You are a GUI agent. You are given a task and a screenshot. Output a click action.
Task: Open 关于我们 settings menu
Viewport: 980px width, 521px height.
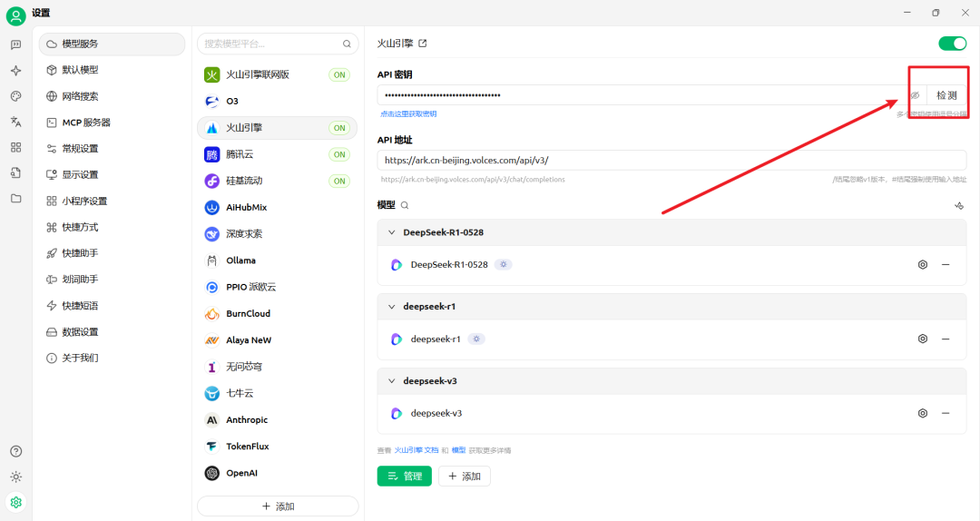[112, 359]
